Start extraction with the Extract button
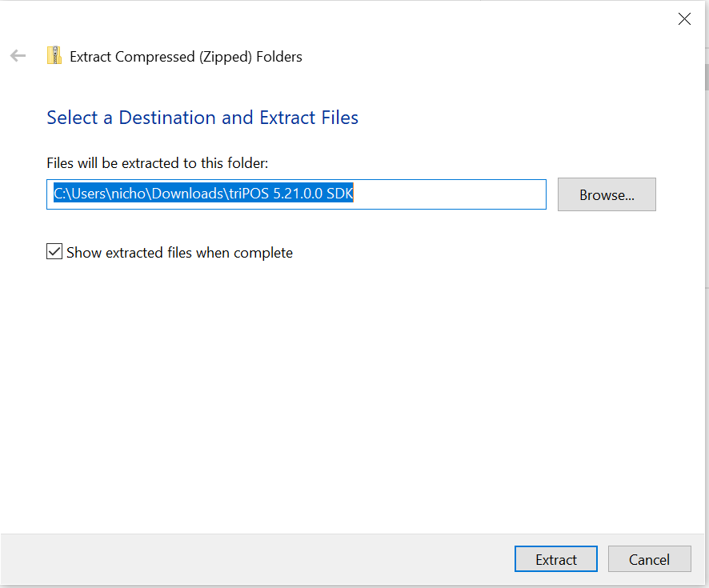This screenshot has width=709, height=588. pos(555,559)
